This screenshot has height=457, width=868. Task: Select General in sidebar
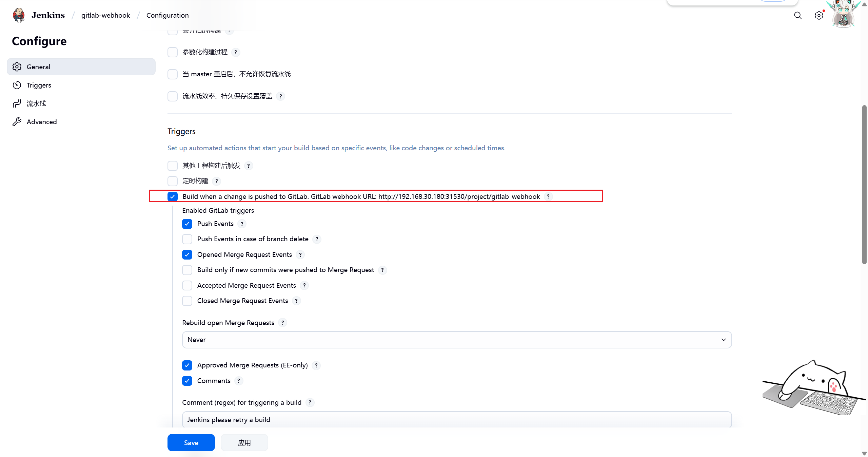tap(81, 67)
